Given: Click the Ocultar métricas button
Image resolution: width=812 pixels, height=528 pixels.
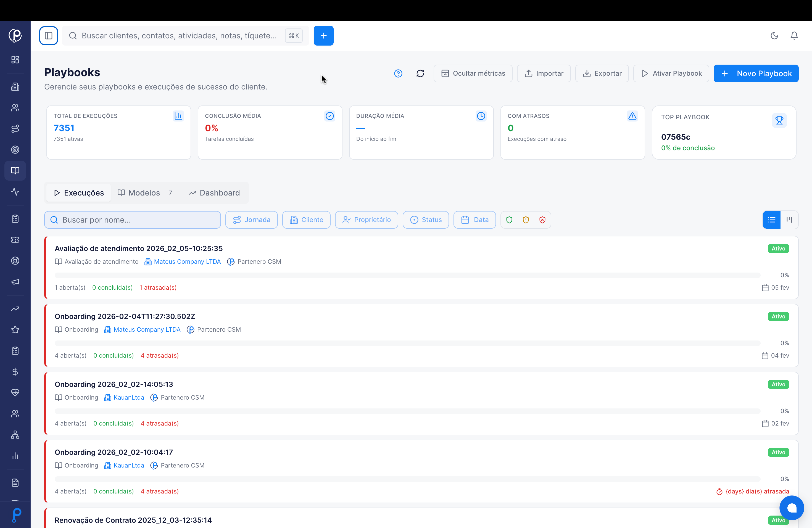Looking at the screenshot, I should point(473,73).
